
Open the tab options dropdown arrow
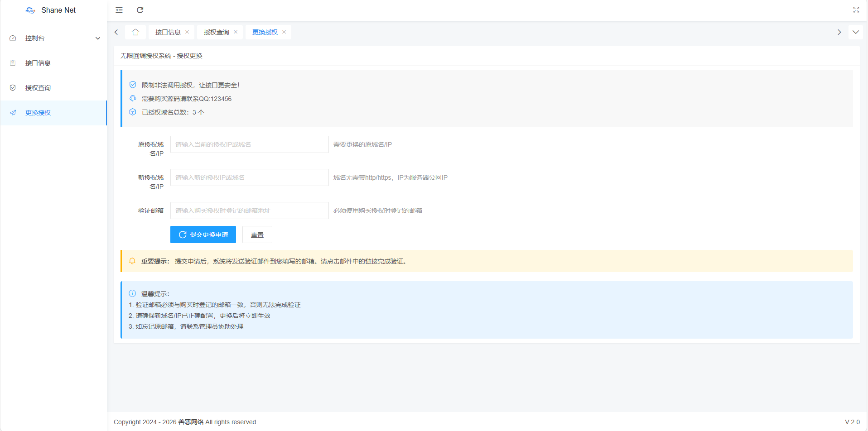point(855,32)
